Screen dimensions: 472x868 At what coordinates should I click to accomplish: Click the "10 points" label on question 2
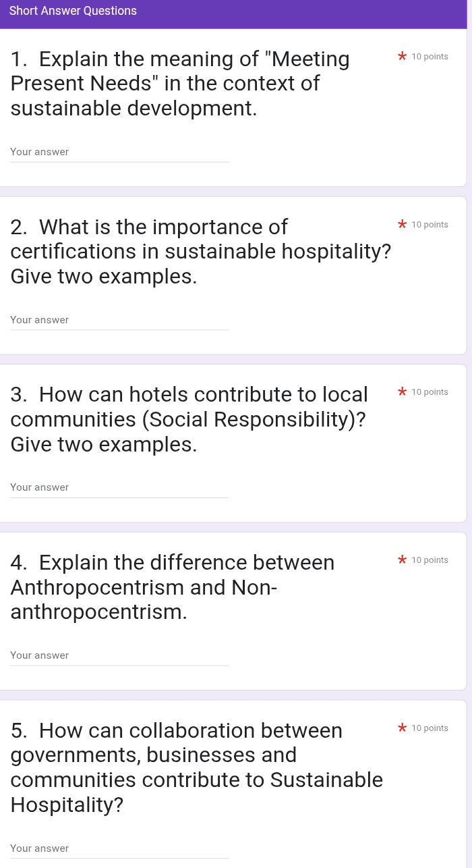[430, 225]
